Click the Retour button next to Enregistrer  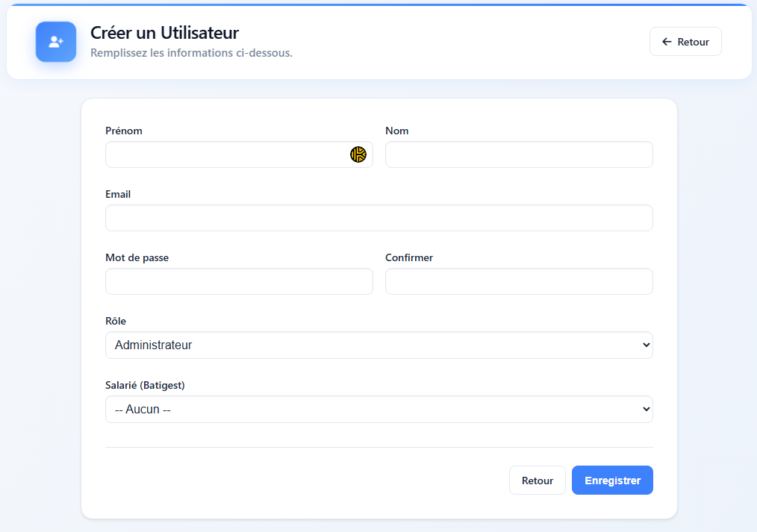click(x=537, y=481)
